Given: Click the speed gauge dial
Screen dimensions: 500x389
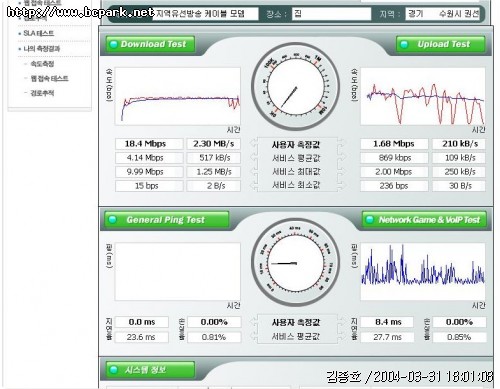Looking at the screenshot, I should 295,86.
